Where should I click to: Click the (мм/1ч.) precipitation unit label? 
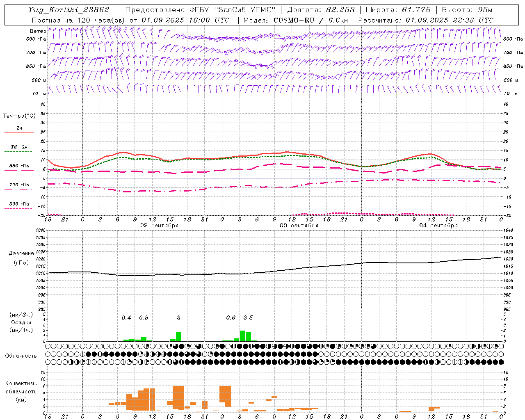(x=21, y=330)
